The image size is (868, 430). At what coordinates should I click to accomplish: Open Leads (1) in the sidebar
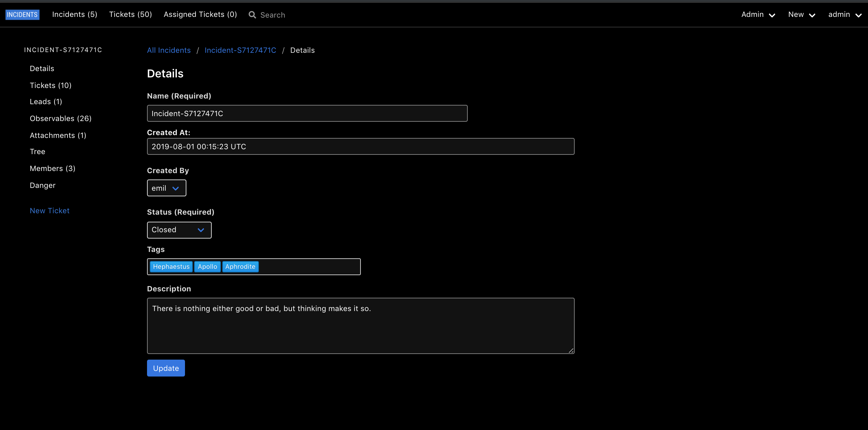coord(46,102)
